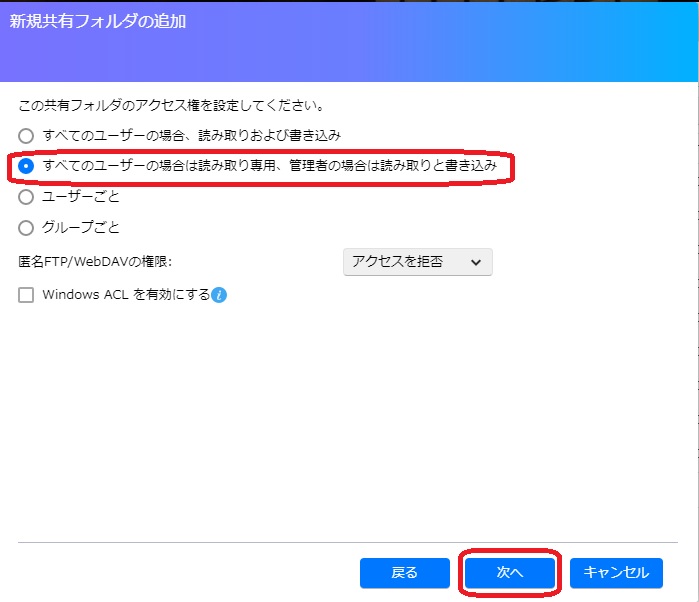Screen dimensions: 699x602
Task: Select read and write for all users option
Action: point(26,136)
